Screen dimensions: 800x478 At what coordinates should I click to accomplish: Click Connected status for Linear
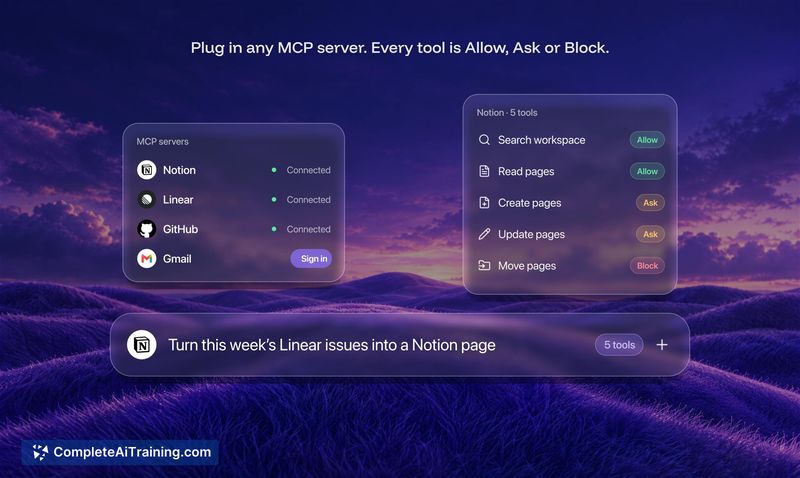[x=308, y=199]
